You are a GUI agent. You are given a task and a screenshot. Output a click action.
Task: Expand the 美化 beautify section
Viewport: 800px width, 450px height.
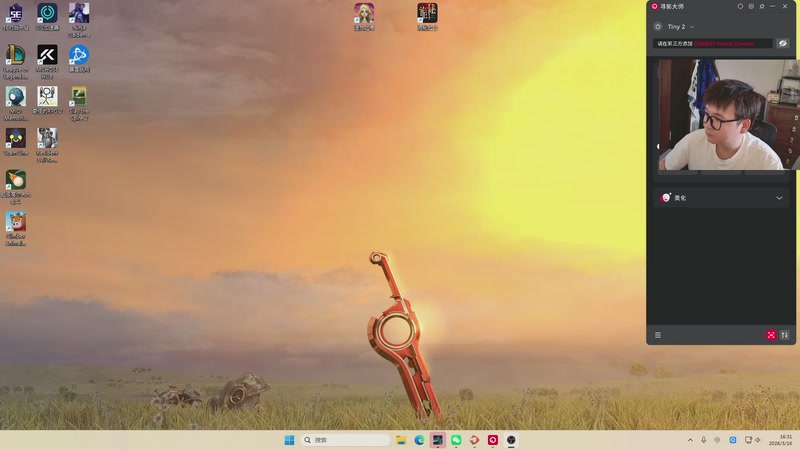click(x=779, y=198)
